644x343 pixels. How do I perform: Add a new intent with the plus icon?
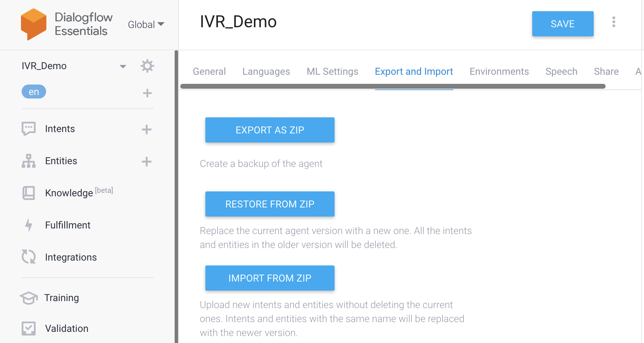(146, 129)
